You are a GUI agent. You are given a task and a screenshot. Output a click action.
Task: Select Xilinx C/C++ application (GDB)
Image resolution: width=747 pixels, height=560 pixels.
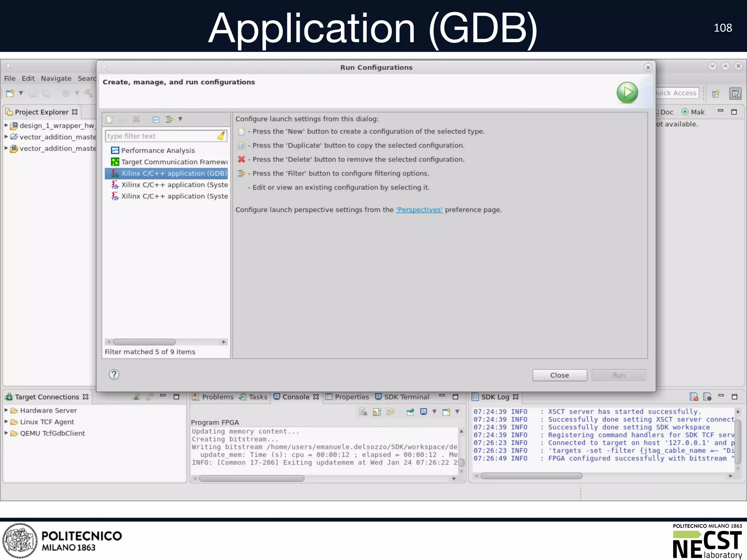166,173
